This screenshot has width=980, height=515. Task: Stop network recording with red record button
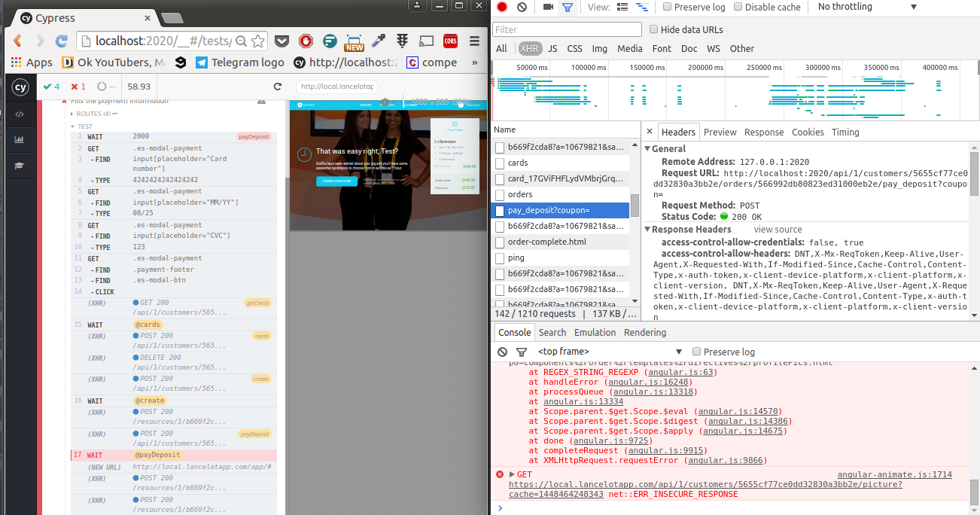click(502, 7)
